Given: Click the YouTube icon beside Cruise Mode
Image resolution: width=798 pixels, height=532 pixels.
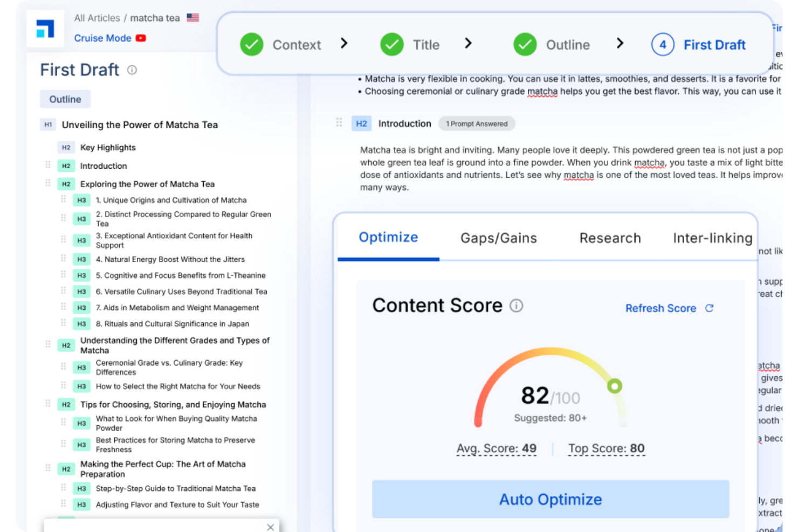Looking at the screenshot, I should [140, 38].
